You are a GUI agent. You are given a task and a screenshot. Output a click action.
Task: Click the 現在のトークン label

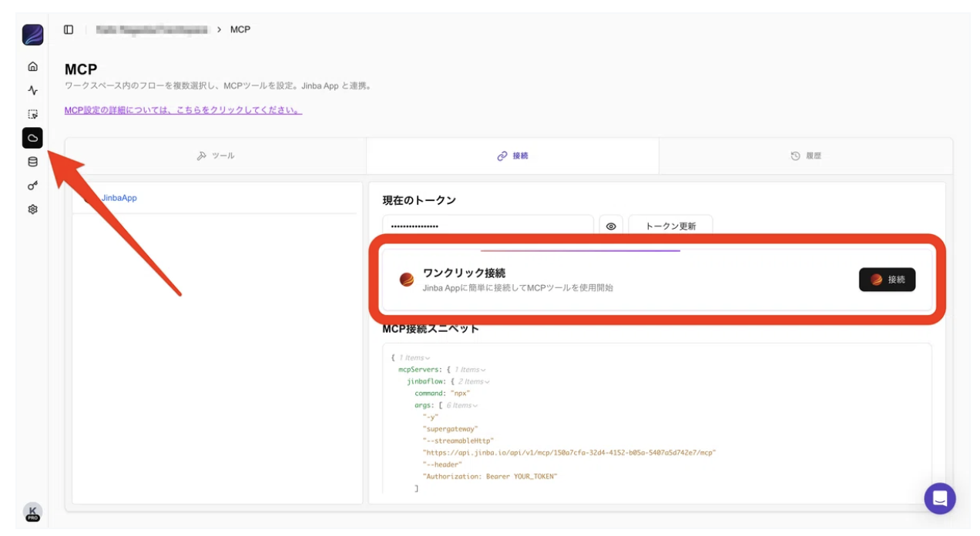pos(419,200)
